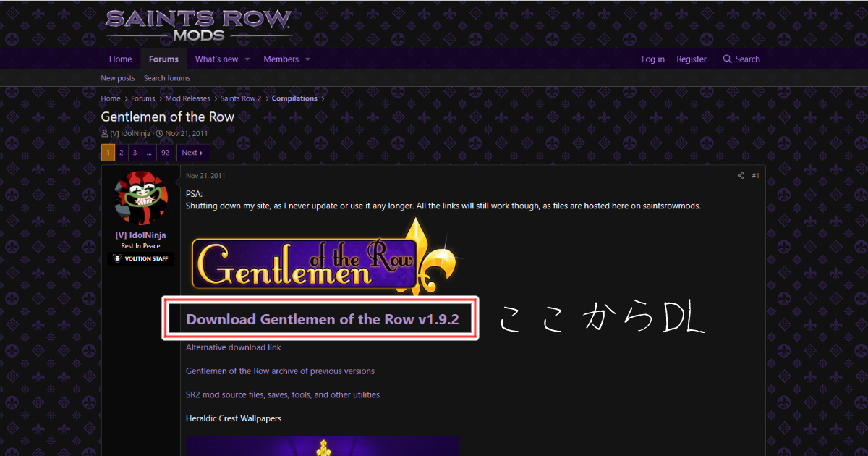Click IdolNinja's avatar image
Image resolution: width=868 pixels, height=456 pixels.
pos(141,198)
